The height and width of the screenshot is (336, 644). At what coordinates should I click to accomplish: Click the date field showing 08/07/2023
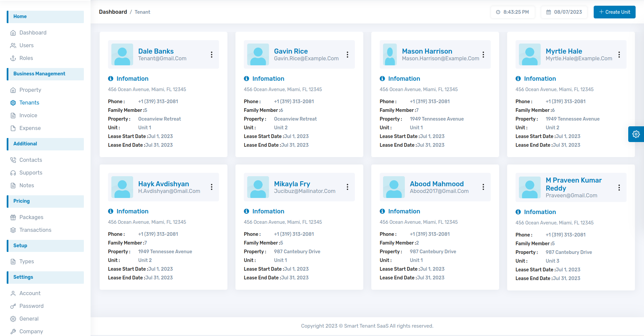click(564, 12)
